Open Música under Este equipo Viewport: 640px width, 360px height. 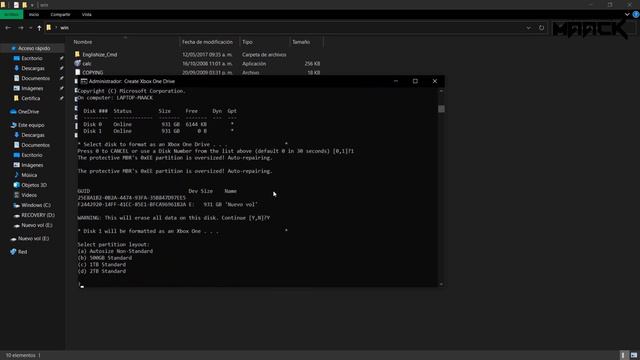click(29, 175)
